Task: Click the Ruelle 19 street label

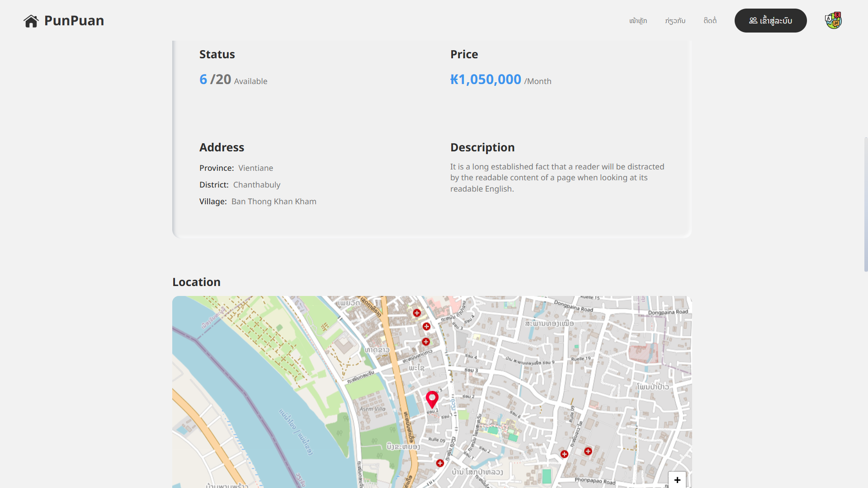Action: 580,359
